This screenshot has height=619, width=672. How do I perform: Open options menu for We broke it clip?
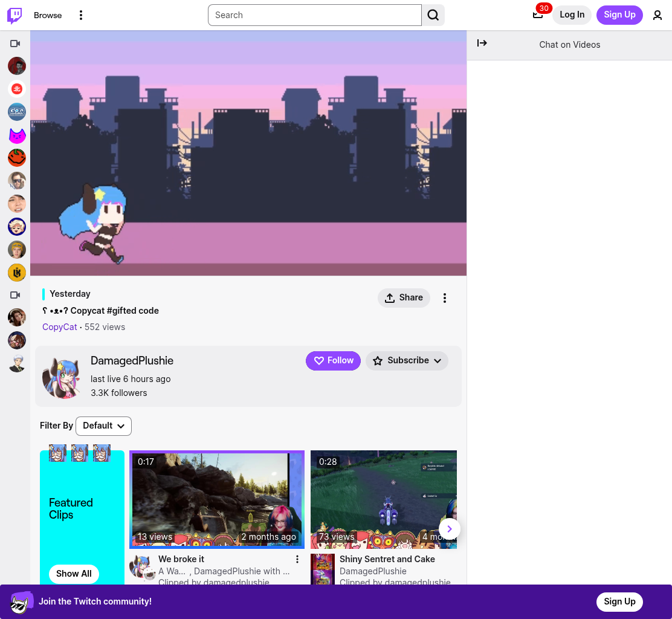coord(297,559)
